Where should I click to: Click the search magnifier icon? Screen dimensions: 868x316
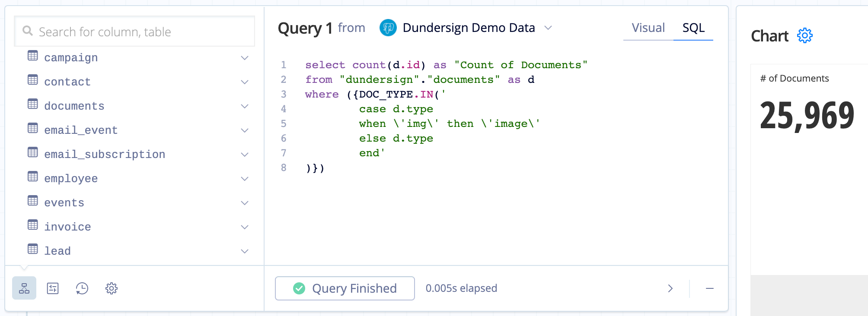[x=28, y=31]
